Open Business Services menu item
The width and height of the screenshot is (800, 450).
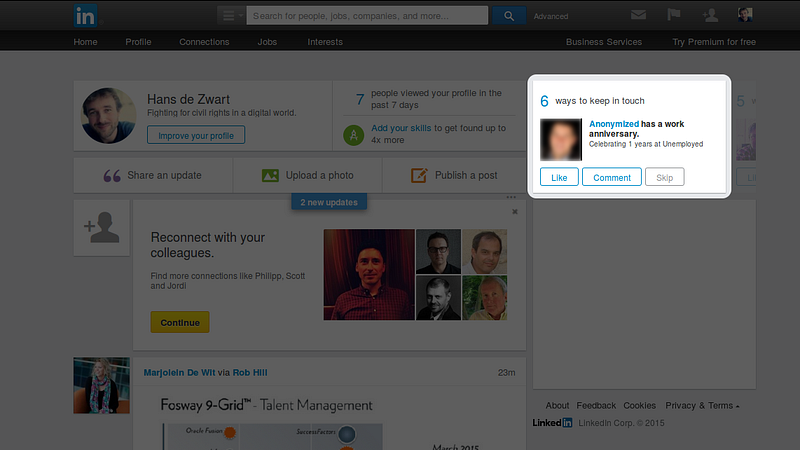604,42
